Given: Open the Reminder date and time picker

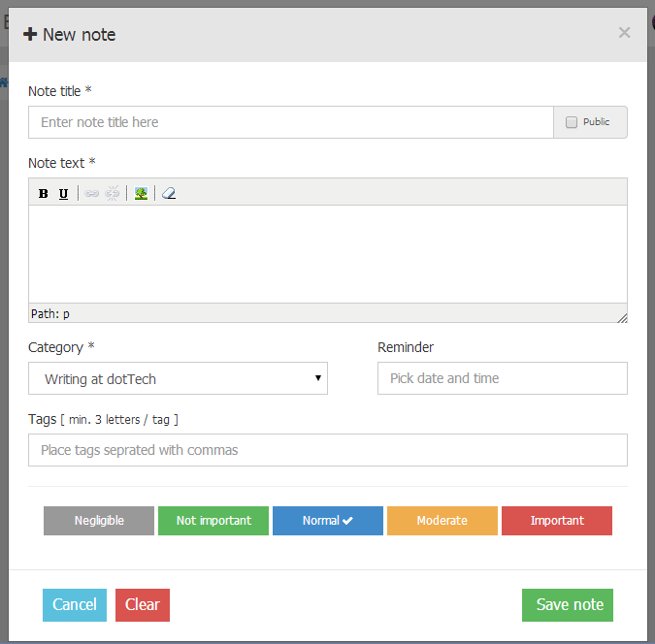Looking at the screenshot, I should (x=503, y=378).
